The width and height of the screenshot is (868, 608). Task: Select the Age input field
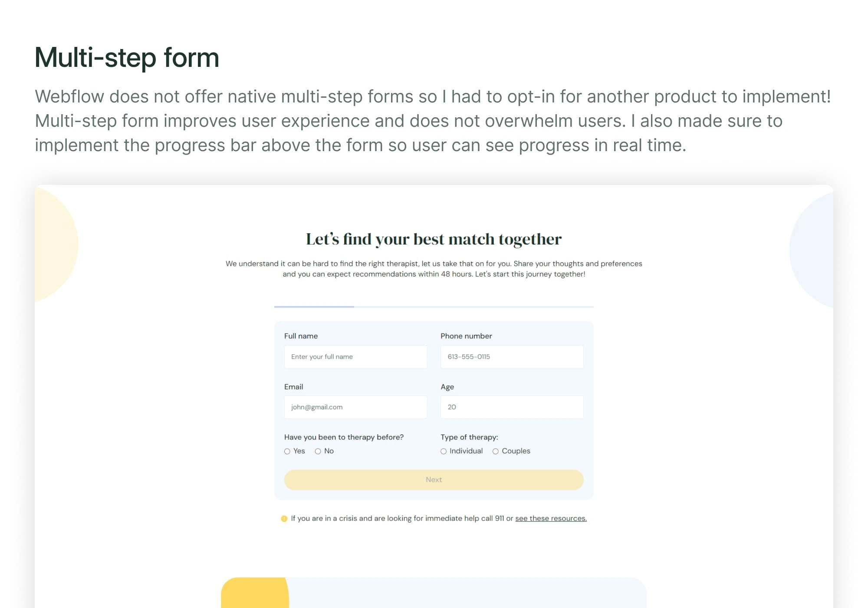(512, 407)
